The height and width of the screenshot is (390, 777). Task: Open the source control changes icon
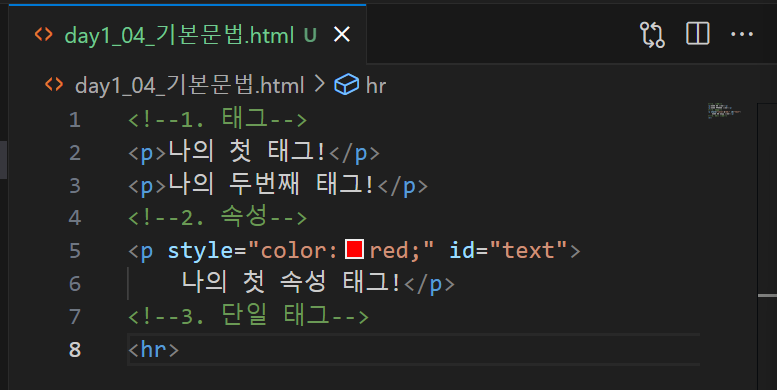pyautogui.click(x=652, y=35)
